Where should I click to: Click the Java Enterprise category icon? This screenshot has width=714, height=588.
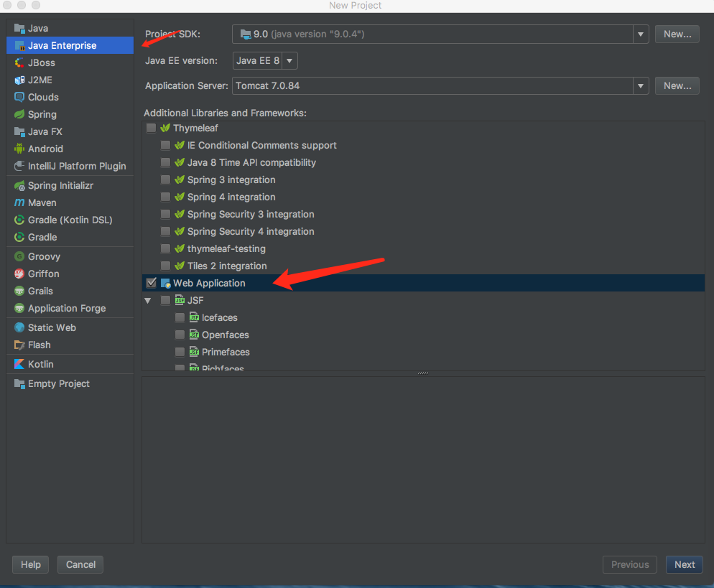(x=19, y=45)
